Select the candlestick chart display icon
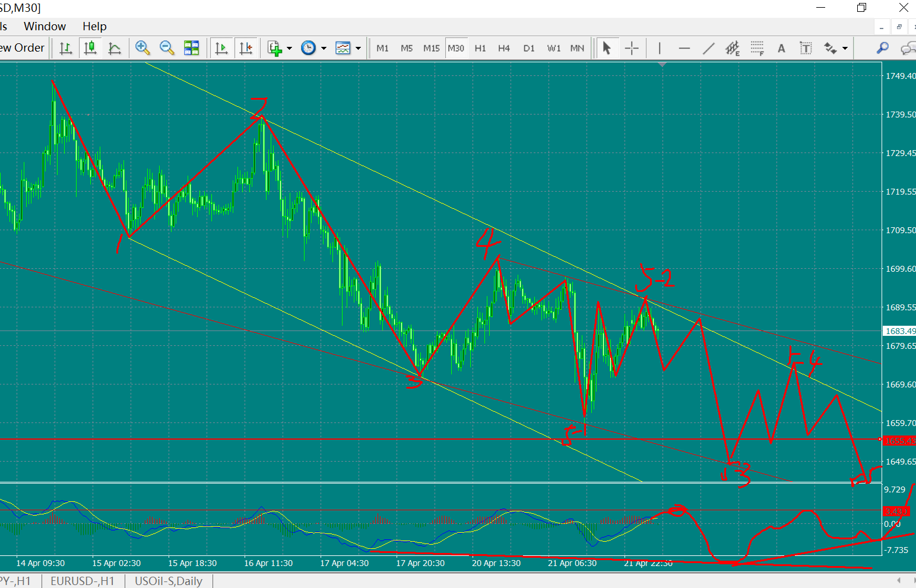Viewport: 916px width, 588px height. [x=90, y=48]
